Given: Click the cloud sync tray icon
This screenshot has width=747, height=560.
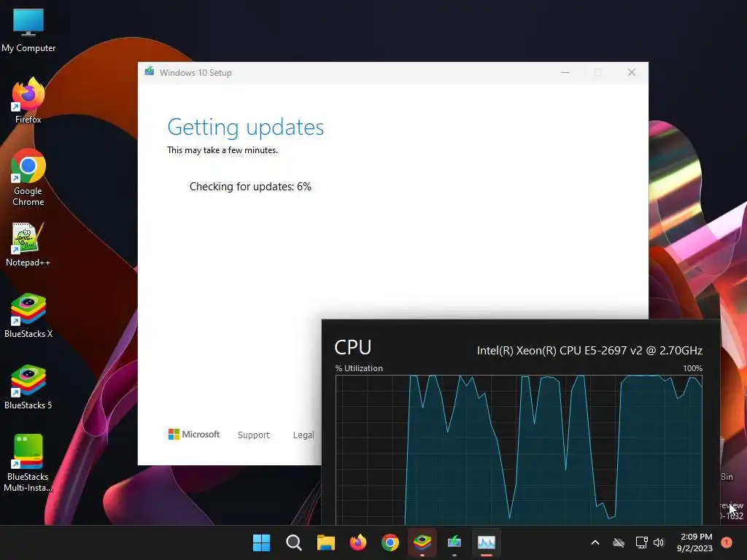Looking at the screenshot, I should click(x=619, y=542).
